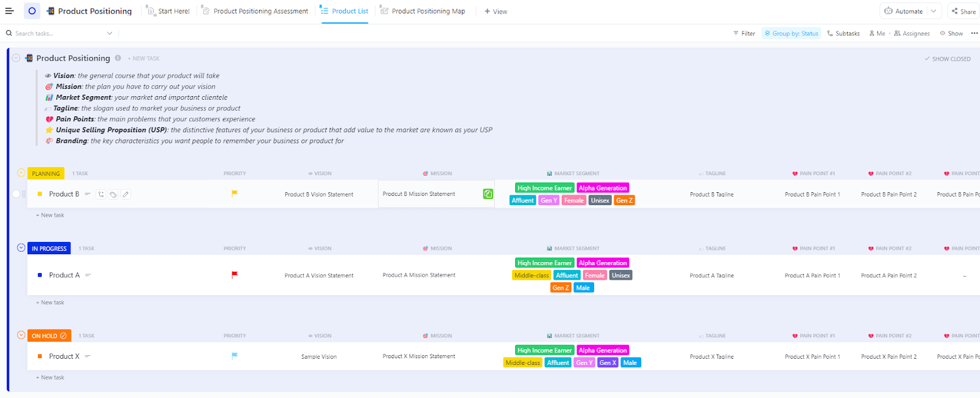The width and height of the screenshot is (980, 398).
Task: Collapse the Planning status group
Action: pyautogui.click(x=21, y=173)
